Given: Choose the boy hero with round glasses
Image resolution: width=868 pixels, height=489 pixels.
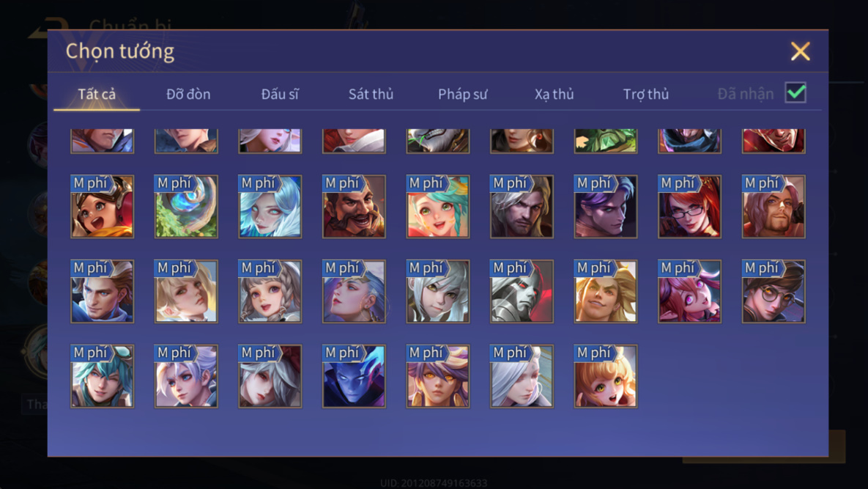Looking at the screenshot, I should coord(774,291).
